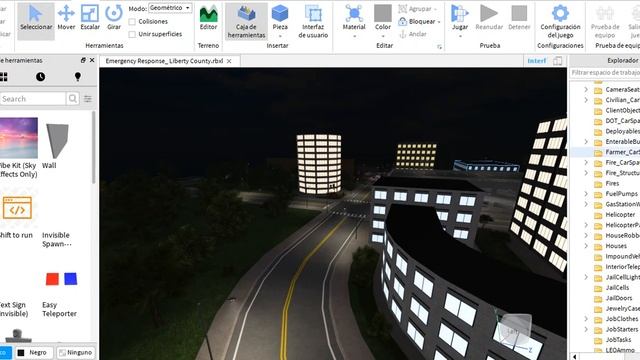The width and height of the screenshot is (640, 360).
Task: Expand the JailCellLight folder
Action: click(586, 277)
